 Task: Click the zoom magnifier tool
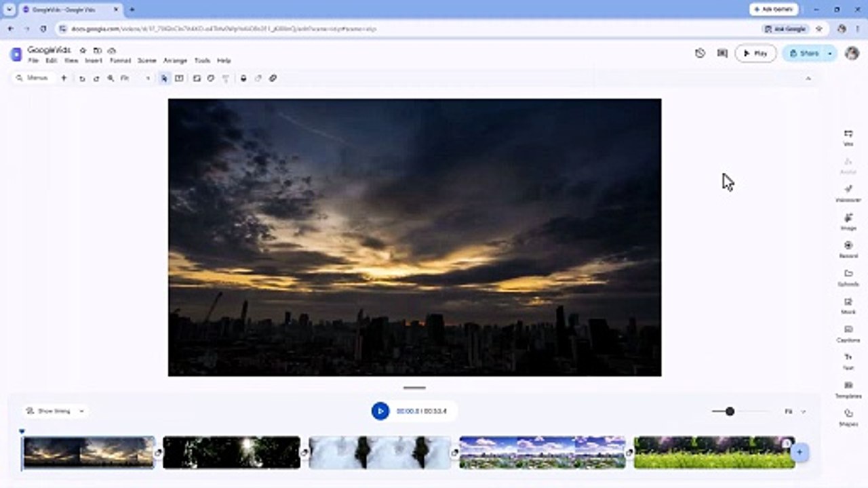[111, 79]
